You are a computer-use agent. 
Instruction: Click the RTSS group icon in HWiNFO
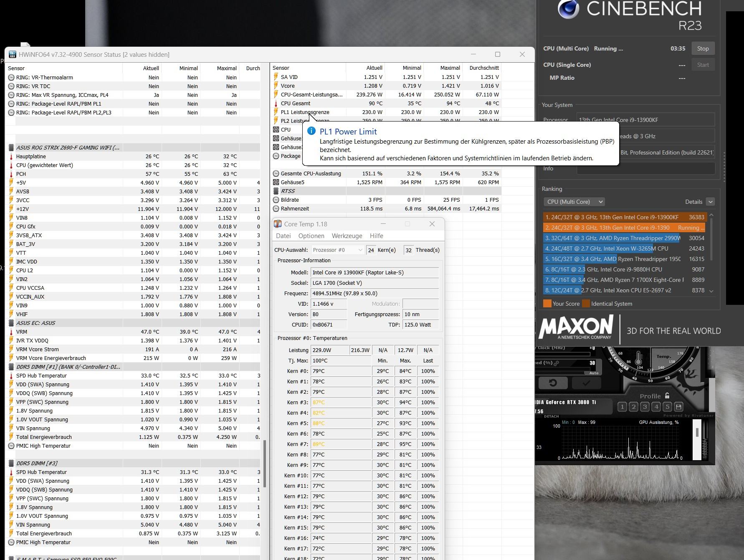click(276, 191)
